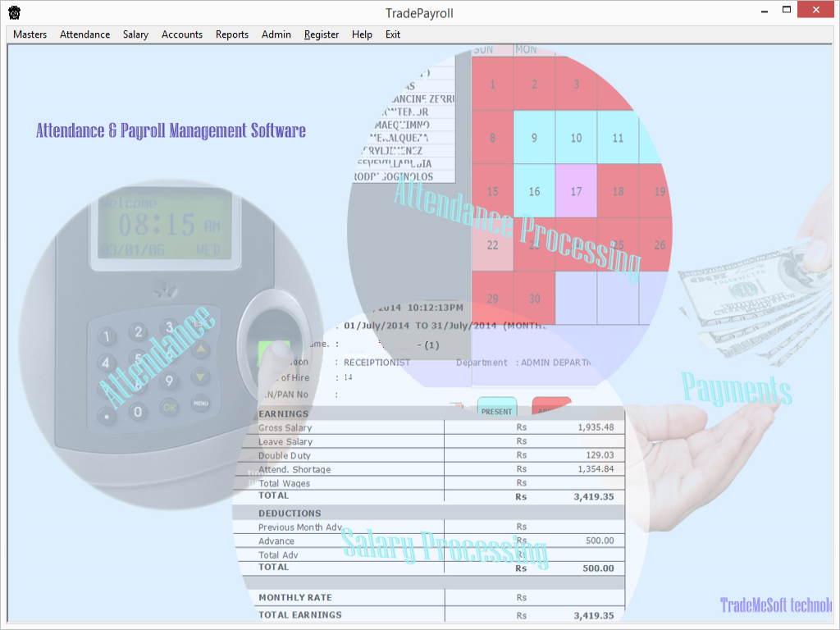The height and width of the screenshot is (630, 840).
Task: Click the TradePayroll app icon in title bar
Action: pos(15,12)
